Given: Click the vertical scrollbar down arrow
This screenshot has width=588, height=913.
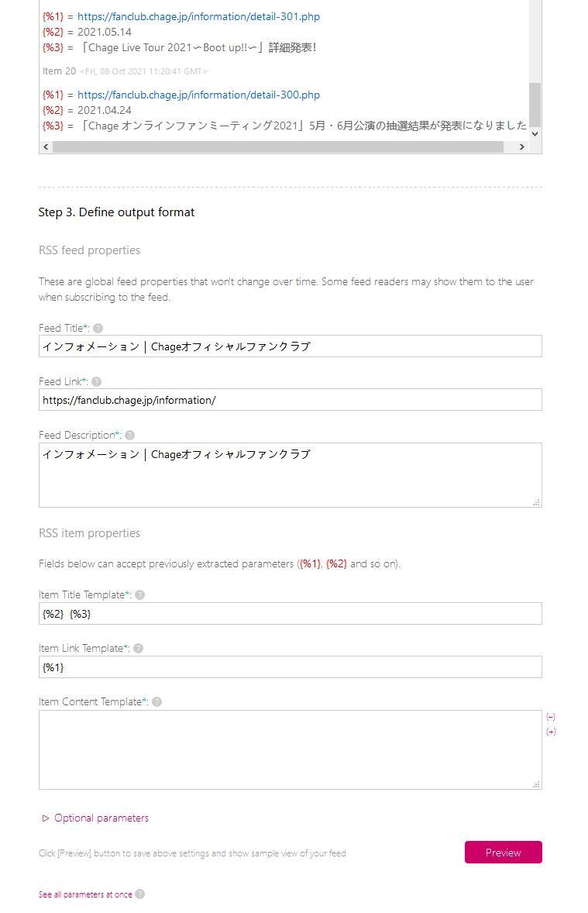Looking at the screenshot, I should pyautogui.click(x=535, y=133).
